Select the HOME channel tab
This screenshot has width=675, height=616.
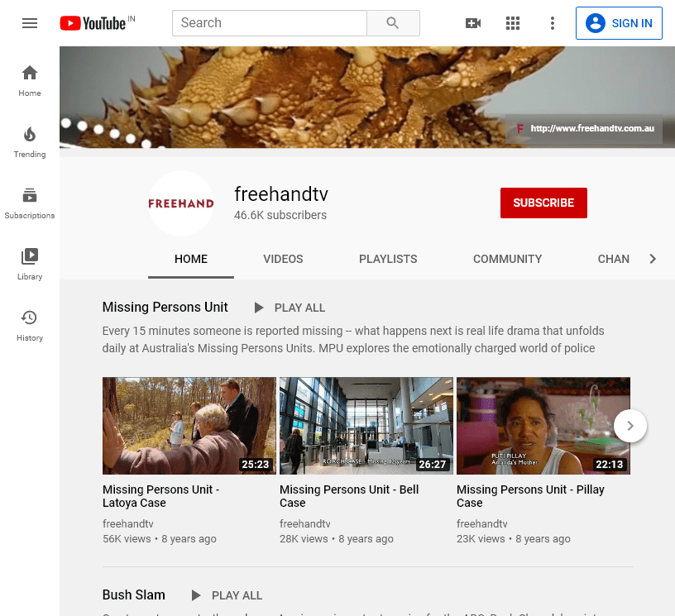[x=191, y=259]
